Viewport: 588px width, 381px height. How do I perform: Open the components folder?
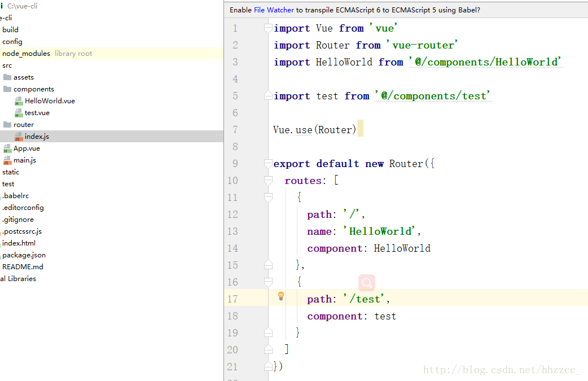[x=34, y=89]
